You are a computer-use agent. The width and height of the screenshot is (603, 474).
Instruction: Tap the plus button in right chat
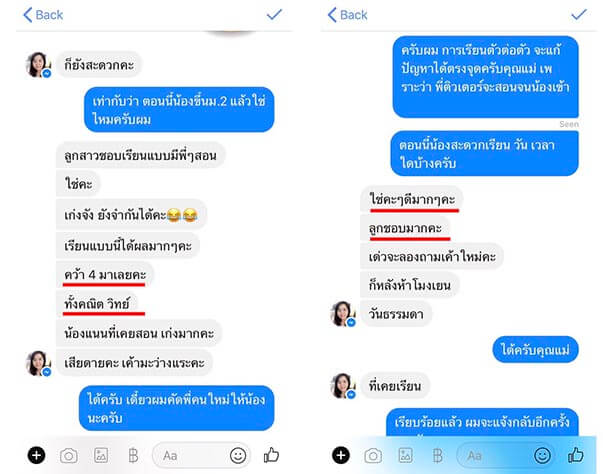[x=341, y=456]
